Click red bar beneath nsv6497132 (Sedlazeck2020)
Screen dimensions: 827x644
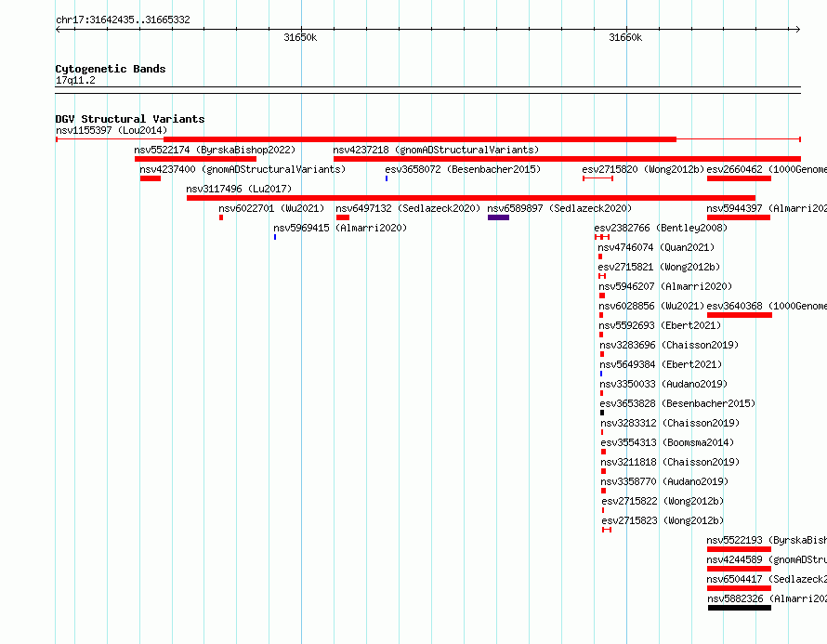coord(343,217)
